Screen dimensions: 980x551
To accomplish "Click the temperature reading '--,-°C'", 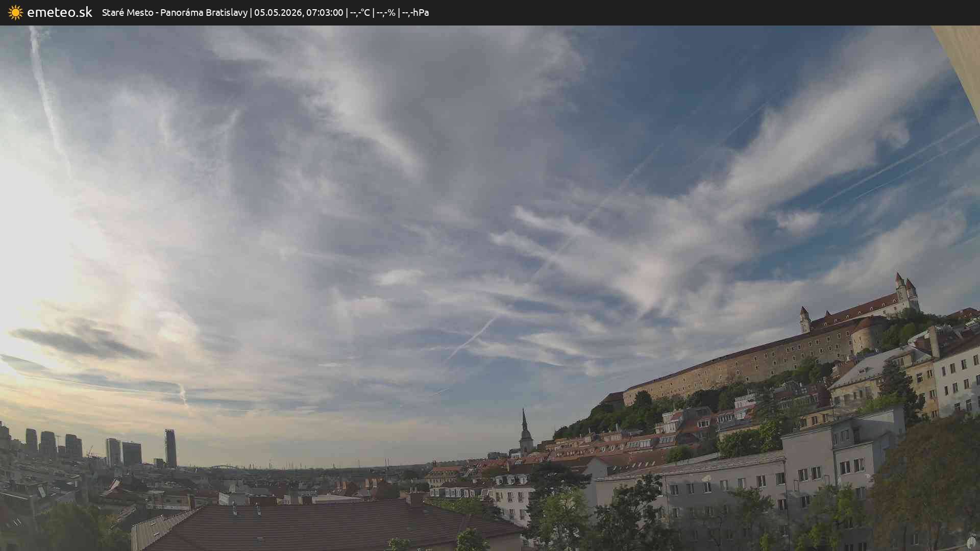I will tap(360, 12).
